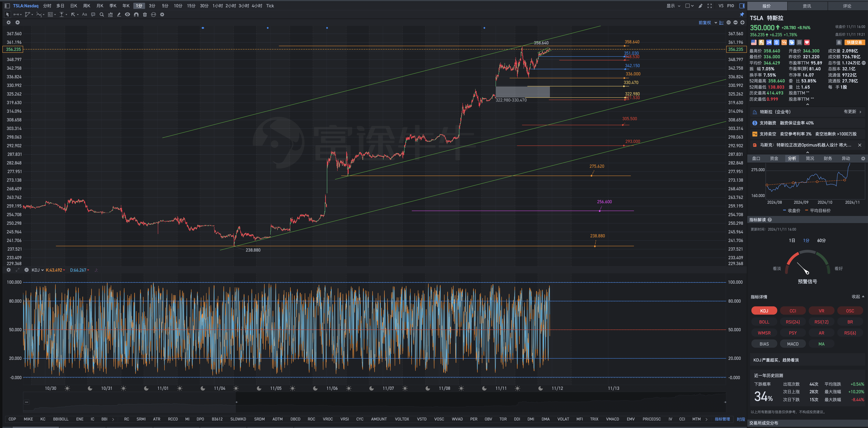Click the brush drawing mode icon
This screenshot has width=868, height=428.
coord(701,6)
